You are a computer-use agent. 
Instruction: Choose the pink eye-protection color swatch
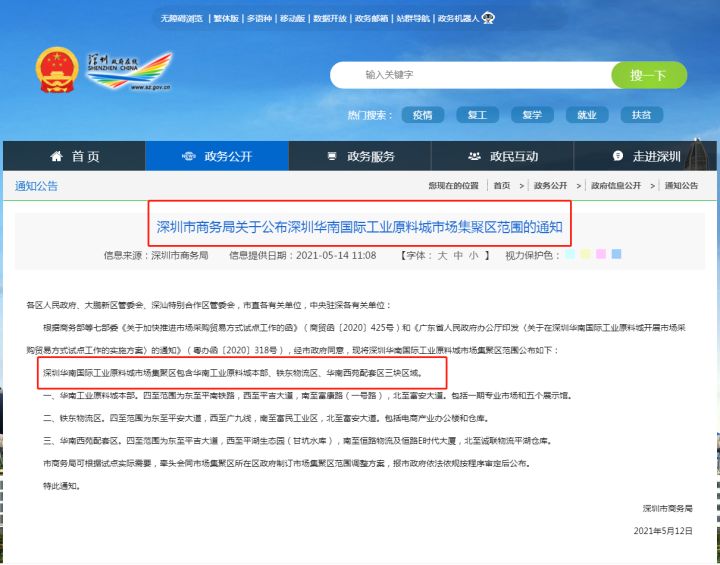(x=601, y=254)
